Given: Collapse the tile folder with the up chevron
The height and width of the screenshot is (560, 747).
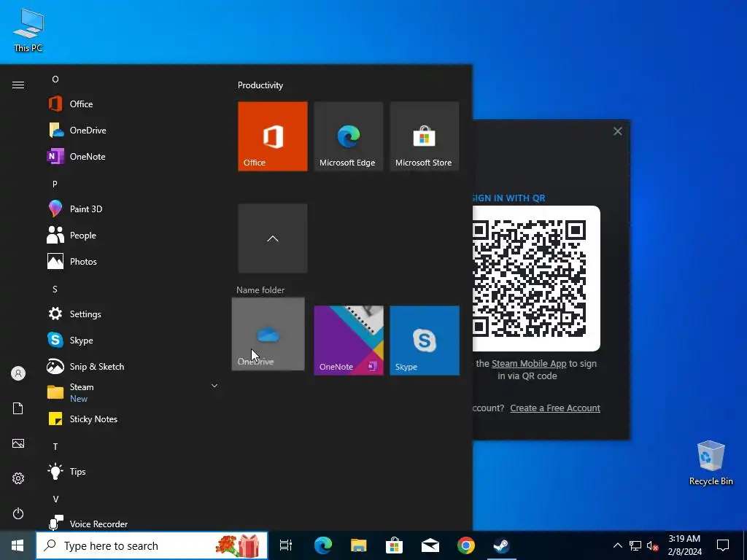Looking at the screenshot, I should click(273, 238).
